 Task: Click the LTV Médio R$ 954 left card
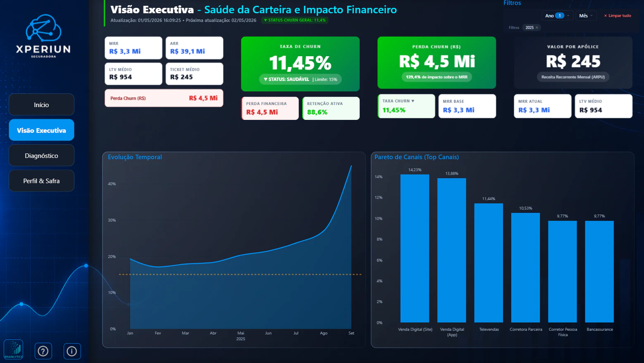tap(133, 74)
